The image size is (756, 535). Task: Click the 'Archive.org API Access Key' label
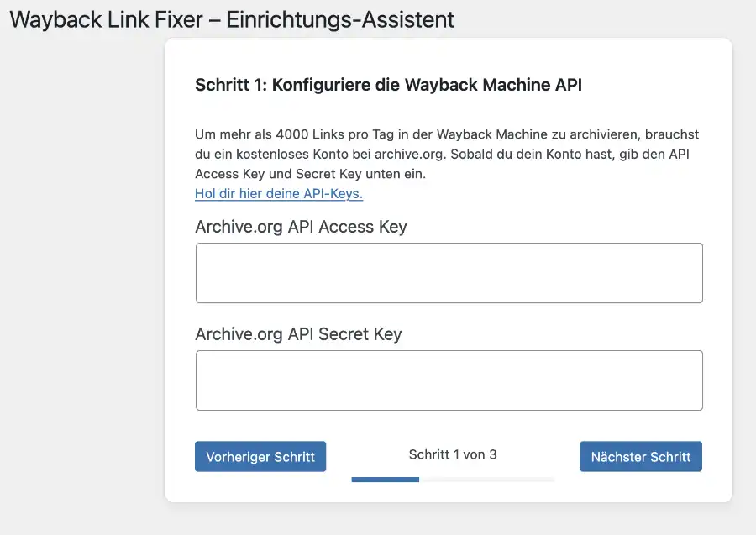pyautogui.click(x=301, y=227)
